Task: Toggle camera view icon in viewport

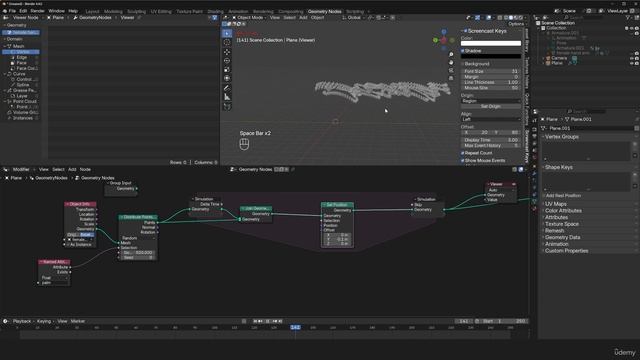Action: click(451, 70)
